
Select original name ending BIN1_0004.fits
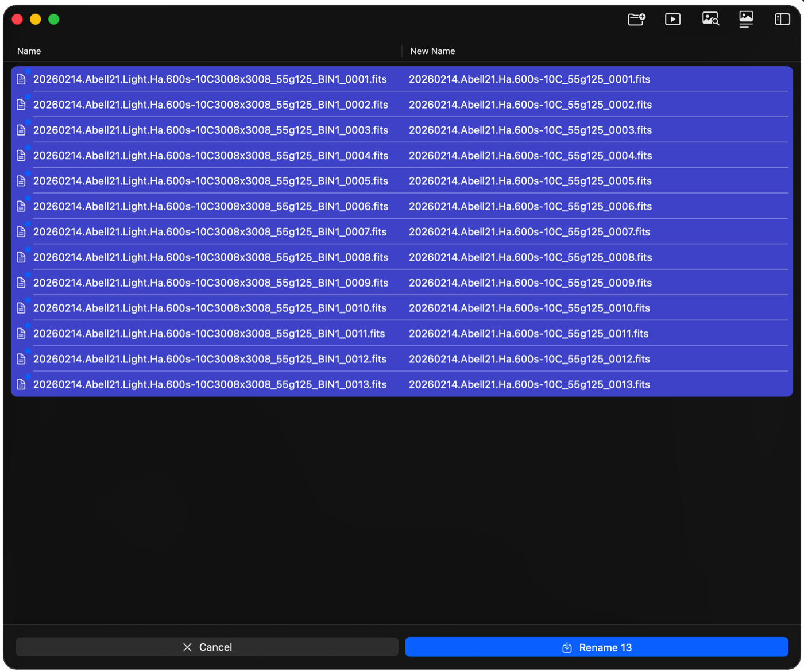pyautogui.click(x=211, y=156)
